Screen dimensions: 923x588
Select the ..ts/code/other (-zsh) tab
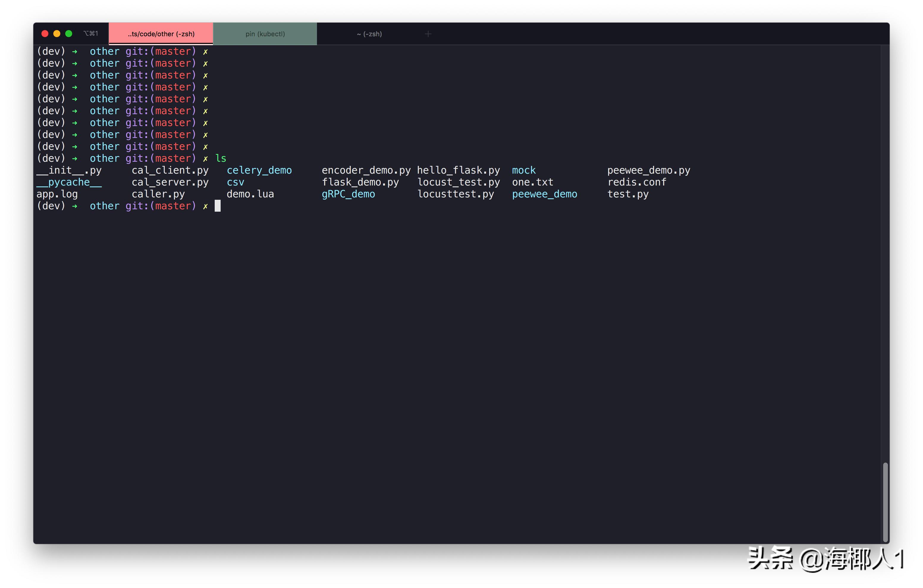(161, 34)
